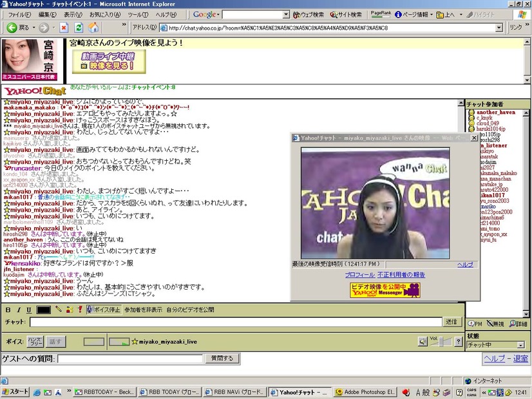This screenshot has height=399, width=532.
Task: Switch to Adobe Photoshop El.. taskbar window
Action: coord(365,392)
